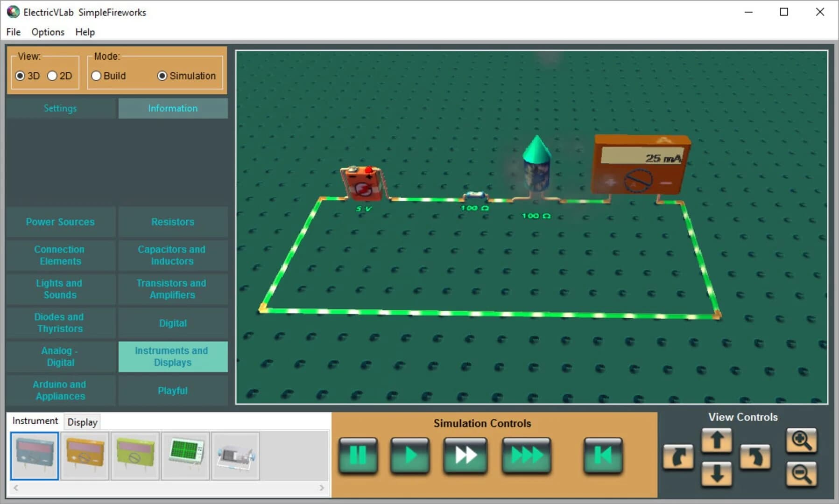Screen dimensions: 839x504
Task: Select the Simulation mode radio button
Action: [162, 76]
